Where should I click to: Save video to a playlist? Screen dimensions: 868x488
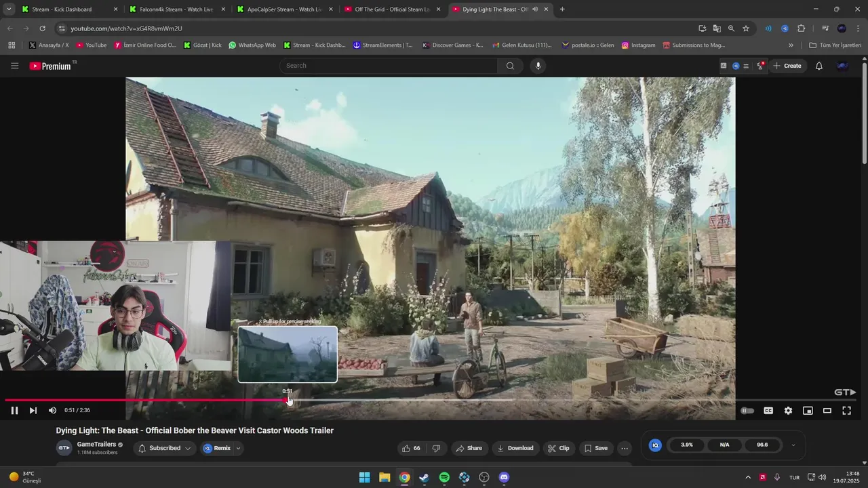point(595,448)
